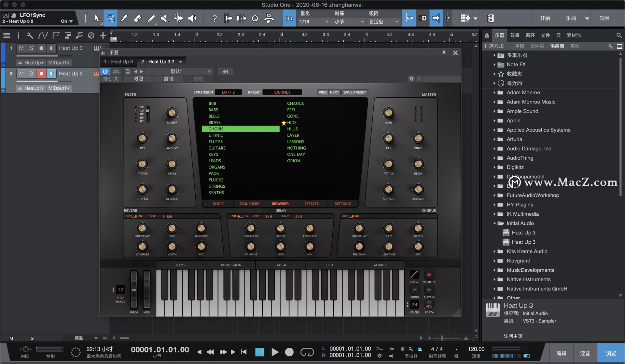Select the Listen speaker tool
Image resolution: width=625 pixels, height=364 pixels.
[x=192, y=18]
